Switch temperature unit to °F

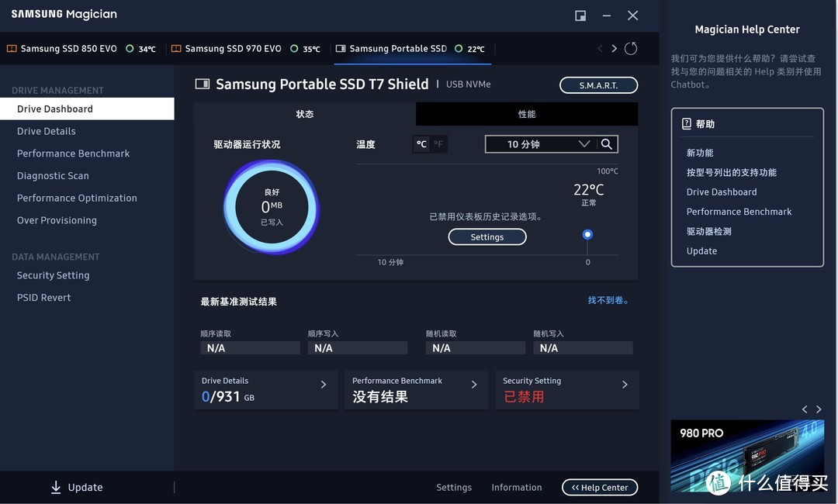tap(438, 144)
